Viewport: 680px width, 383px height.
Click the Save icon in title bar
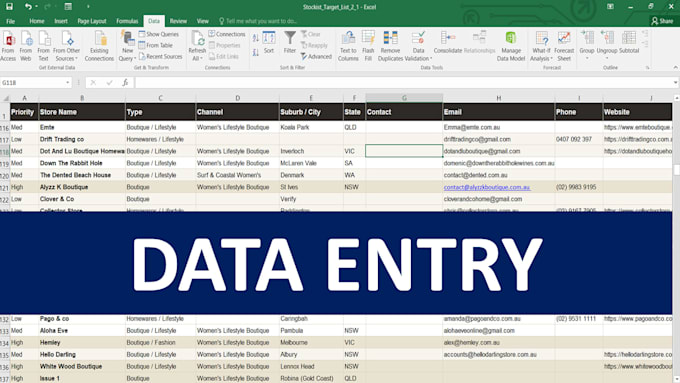pyautogui.click(x=9, y=7)
